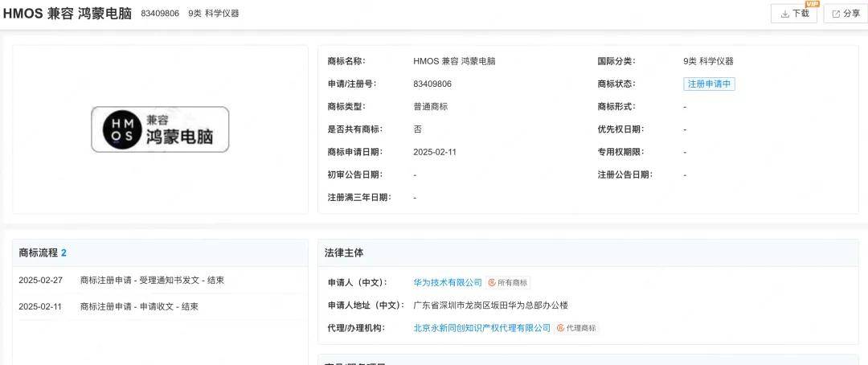This screenshot has height=365, width=868.
Task: Click the 初审公告日期 label
Action: point(355,175)
